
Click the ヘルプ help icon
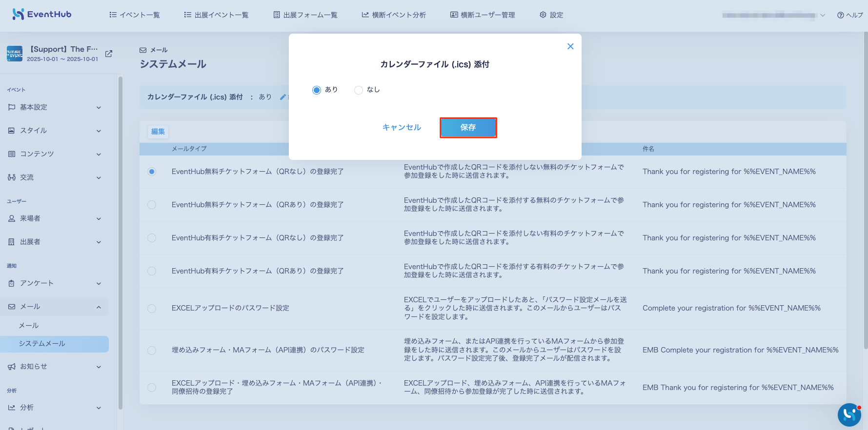coord(840,15)
